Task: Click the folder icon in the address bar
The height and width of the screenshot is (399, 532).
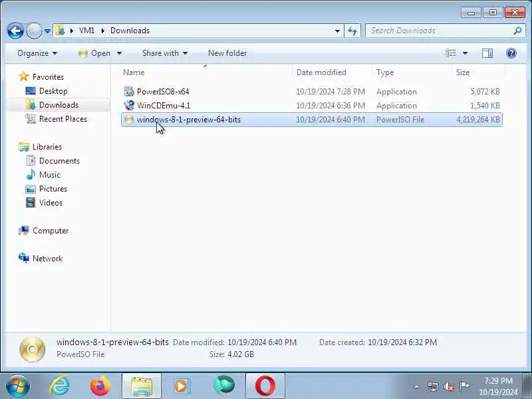Action: [60, 31]
